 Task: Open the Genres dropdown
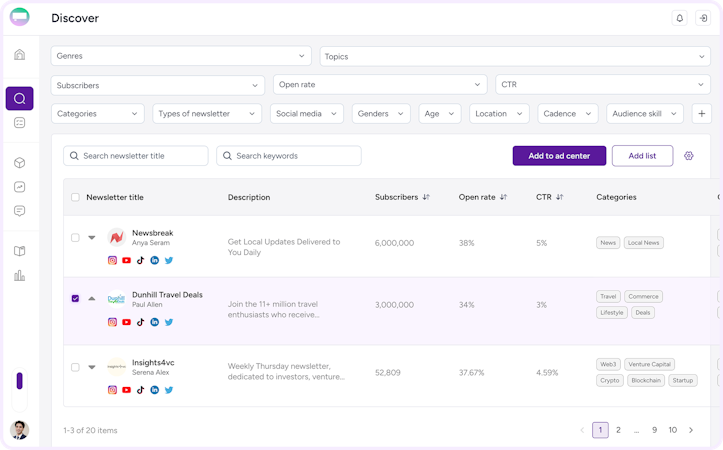(x=183, y=56)
